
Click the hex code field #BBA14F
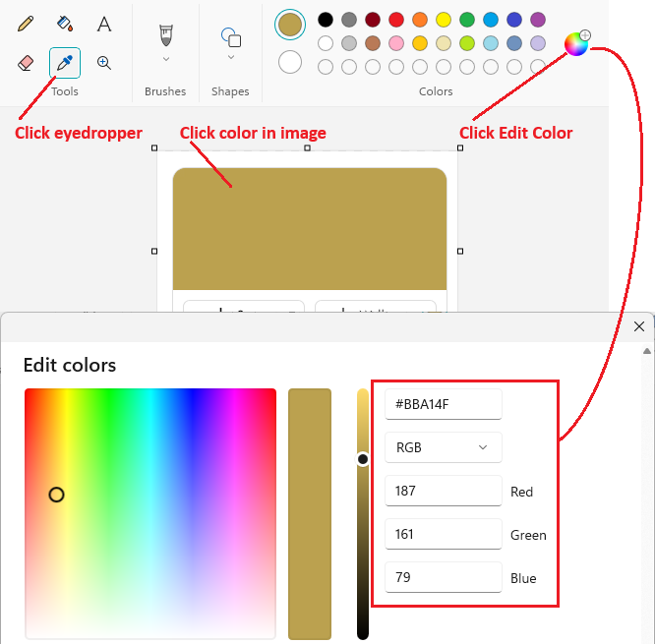pyautogui.click(x=444, y=404)
